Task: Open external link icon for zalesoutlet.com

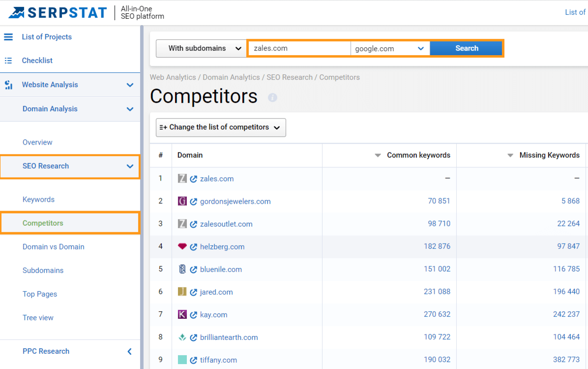Action: (194, 224)
